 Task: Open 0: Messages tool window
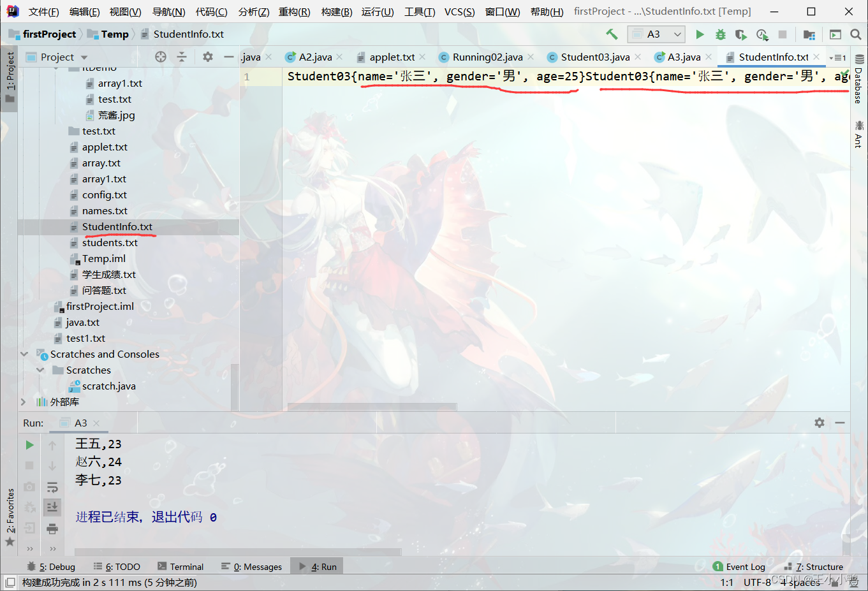[x=251, y=567]
